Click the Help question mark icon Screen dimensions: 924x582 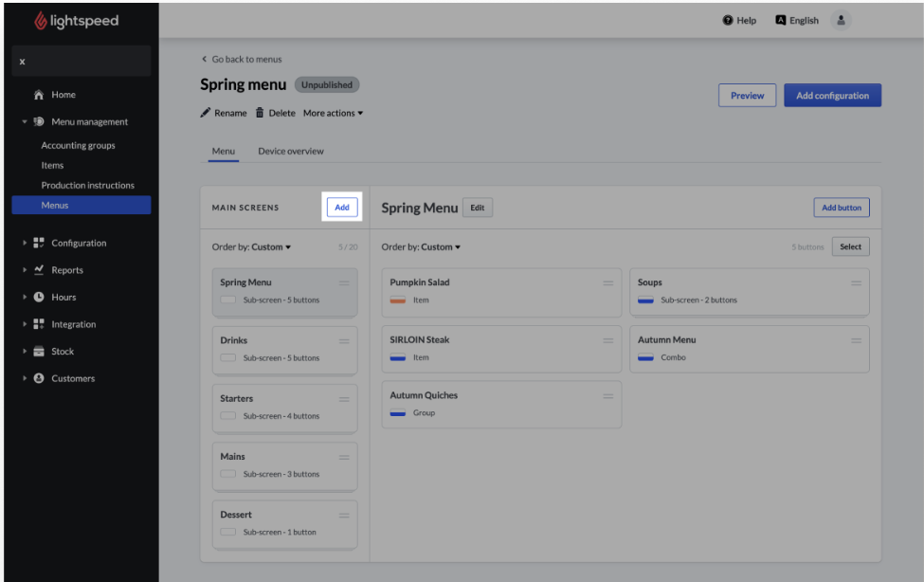(728, 20)
